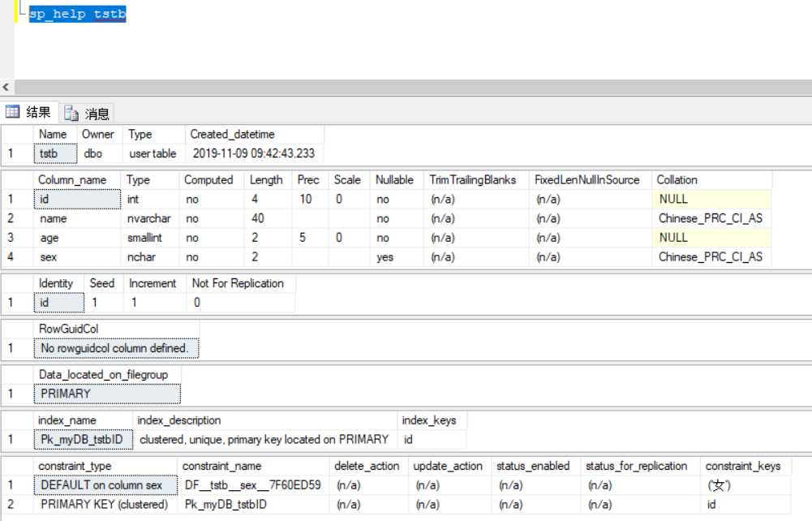Click the status_enabled column header
This screenshot has width=812, height=521.
point(536,466)
